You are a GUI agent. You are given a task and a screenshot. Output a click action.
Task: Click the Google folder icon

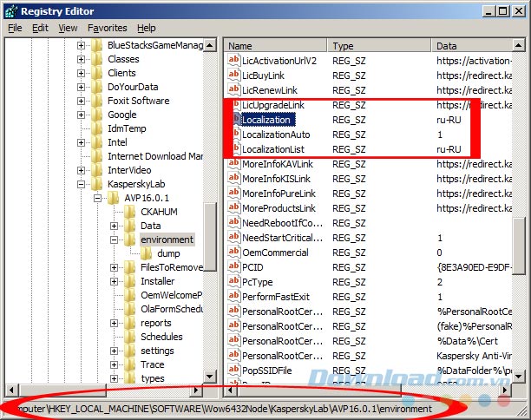(97, 115)
